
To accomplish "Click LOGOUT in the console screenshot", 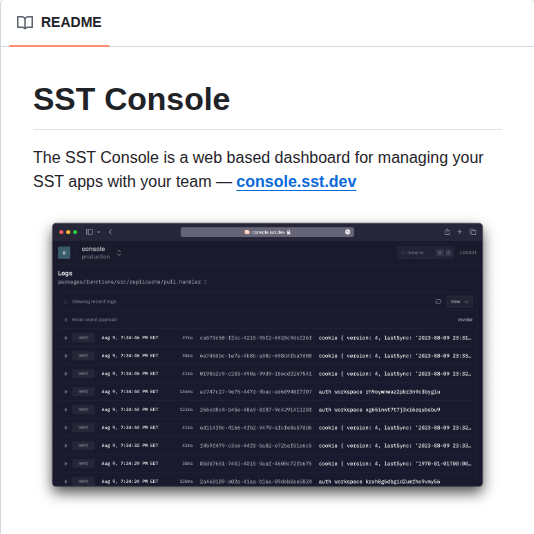I will click(x=468, y=253).
